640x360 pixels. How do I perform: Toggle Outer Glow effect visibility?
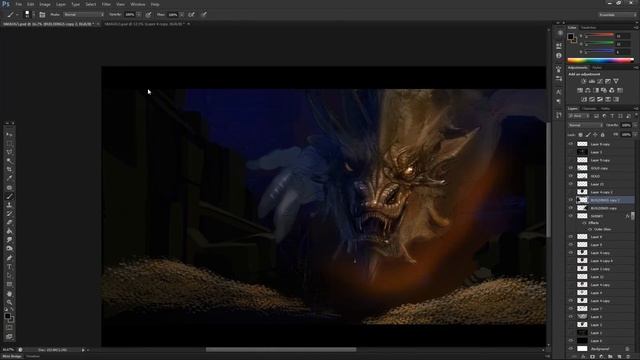[x=590, y=229]
